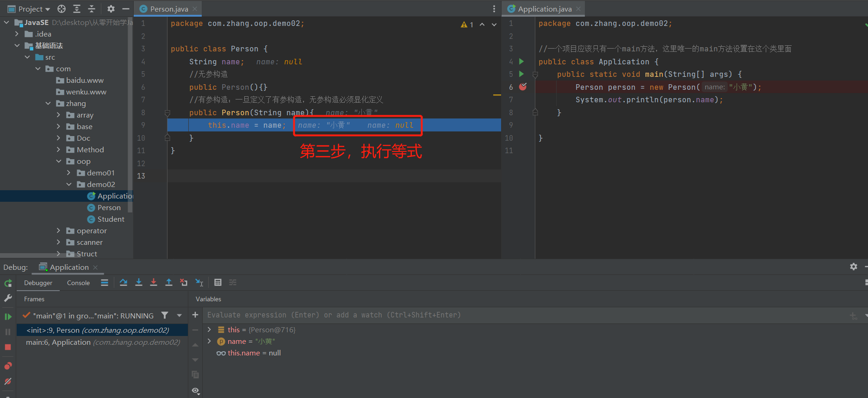Toggle show watches eyeglasses icon
This screenshot has width=868, height=398.
tap(196, 391)
